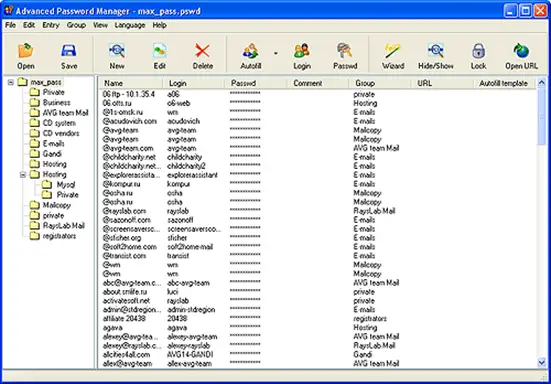Click the Open toolbar icon
Viewport: 551px width, 384px height.
click(26, 51)
